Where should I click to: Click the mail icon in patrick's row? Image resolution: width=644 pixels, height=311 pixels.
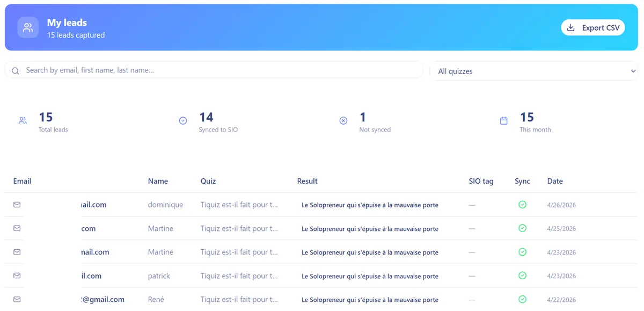click(x=17, y=276)
